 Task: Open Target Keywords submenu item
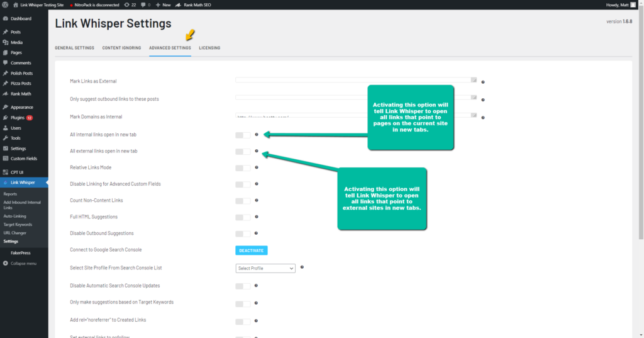(x=18, y=225)
